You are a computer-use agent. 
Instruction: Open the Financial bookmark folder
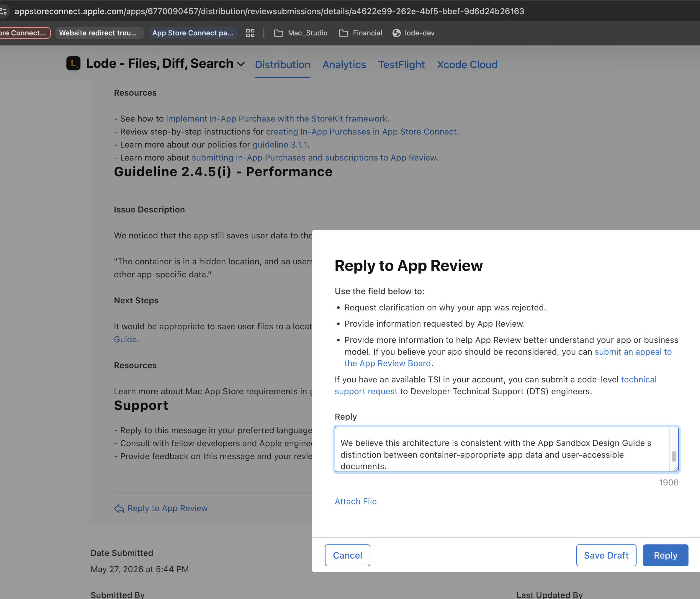360,33
